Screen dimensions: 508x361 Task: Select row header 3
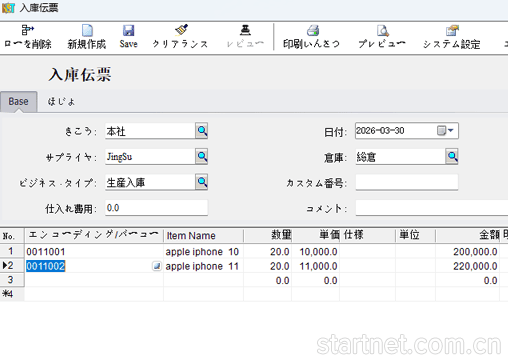[12, 280]
